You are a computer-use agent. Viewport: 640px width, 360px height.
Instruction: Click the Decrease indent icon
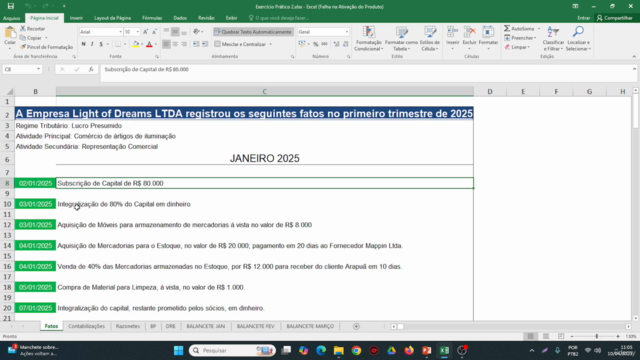click(196, 44)
